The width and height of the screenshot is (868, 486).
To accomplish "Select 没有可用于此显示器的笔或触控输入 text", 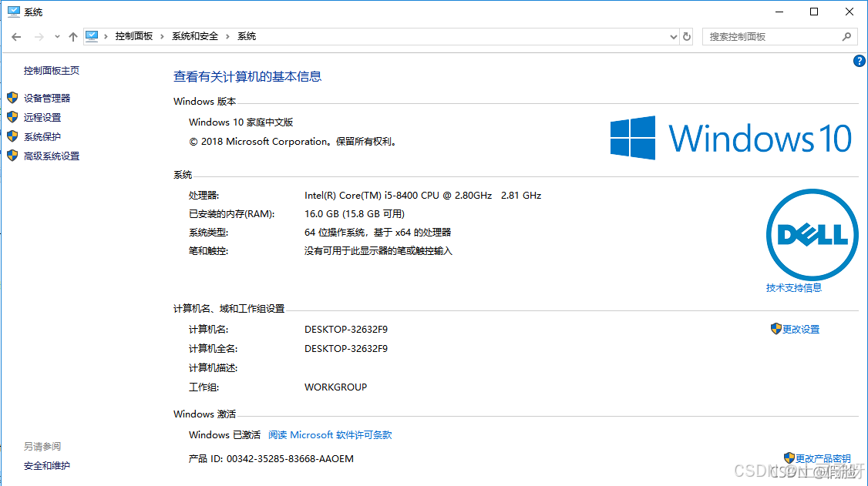I will 378,250.
